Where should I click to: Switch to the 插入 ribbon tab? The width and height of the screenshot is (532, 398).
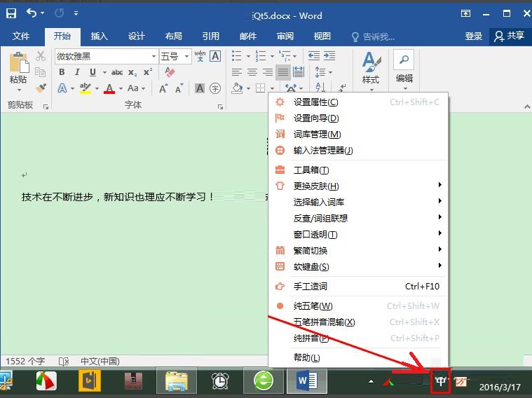click(x=99, y=36)
